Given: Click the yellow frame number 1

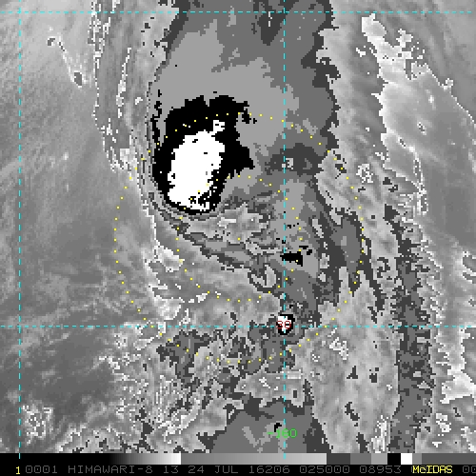Looking at the screenshot, I should (18, 470).
